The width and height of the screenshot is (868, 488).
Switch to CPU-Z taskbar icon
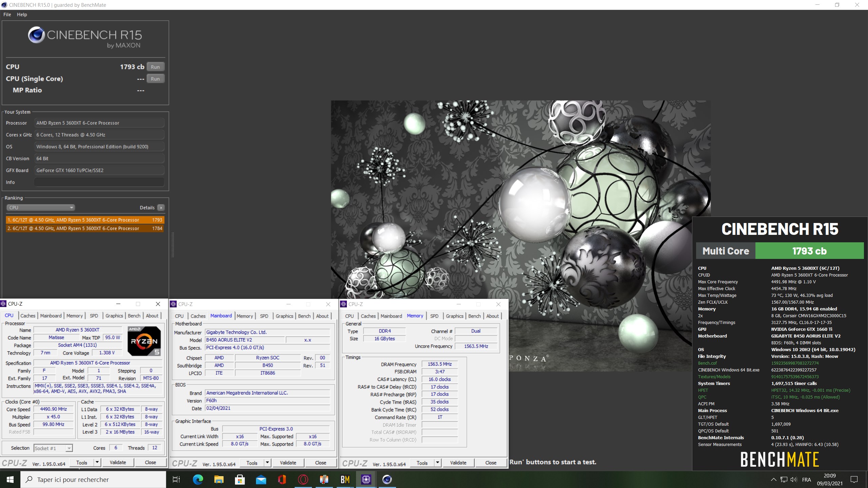pyautogui.click(x=366, y=480)
